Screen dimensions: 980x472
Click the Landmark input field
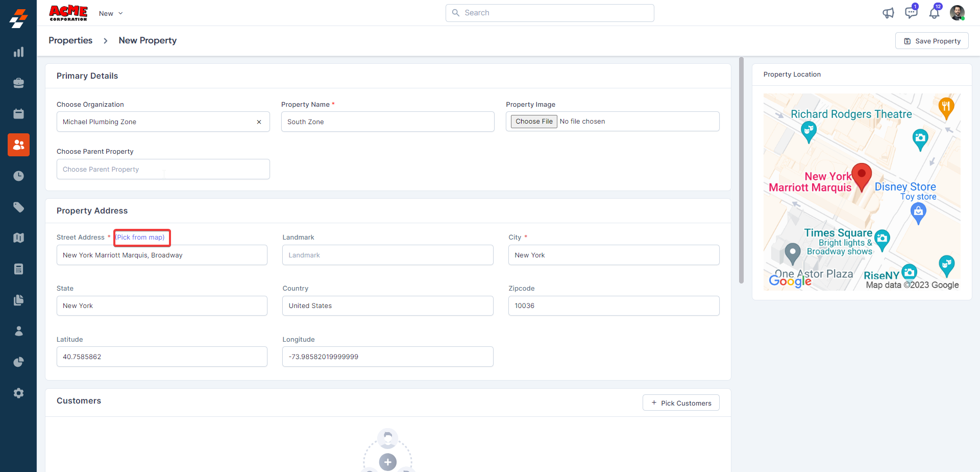(x=387, y=255)
